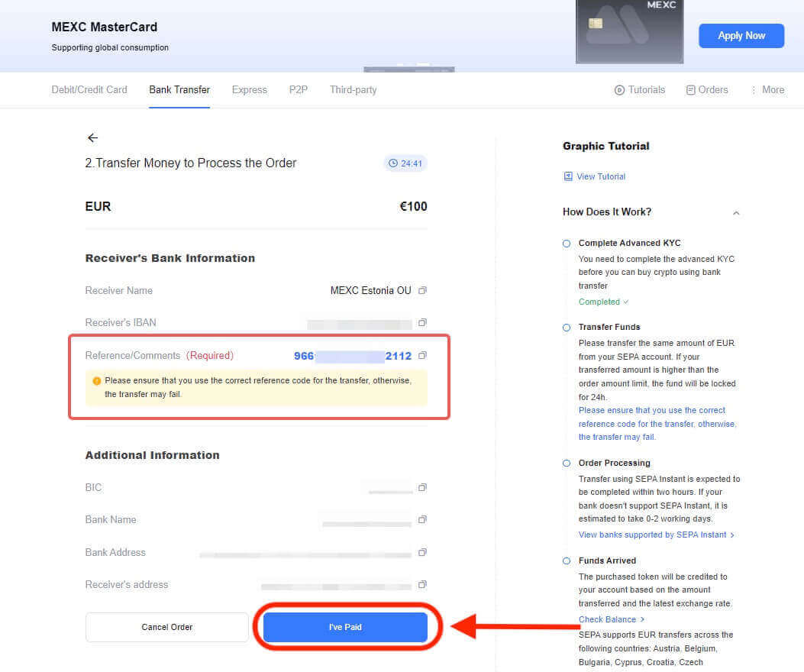Click the Reference/Comments (Required) label
Screen dimensions: 804x672
pyautogui.click(x=159, y=356)
